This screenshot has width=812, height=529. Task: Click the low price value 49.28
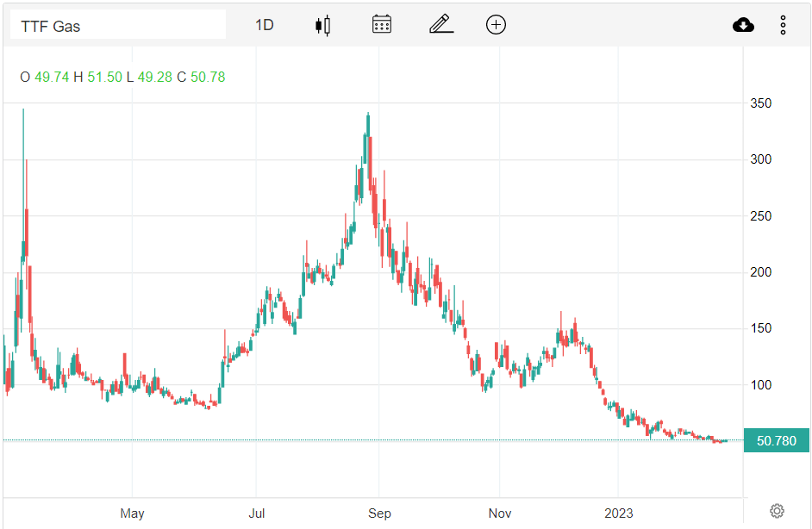(x=155, y=78)
